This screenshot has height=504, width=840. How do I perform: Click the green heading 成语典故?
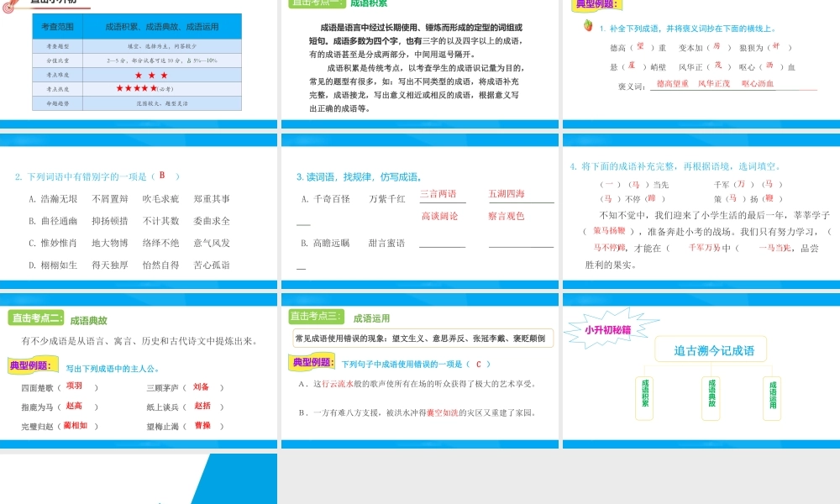tap(89, 320)
